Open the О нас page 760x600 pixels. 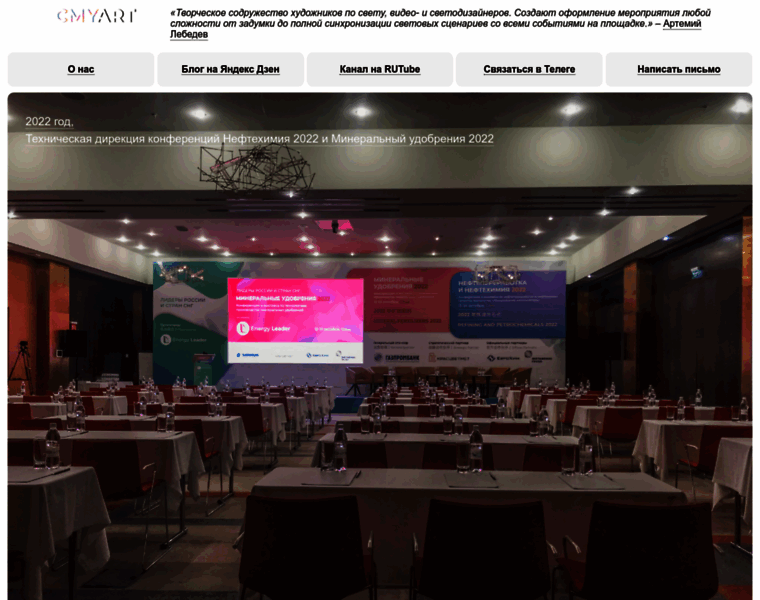pyautogui.click(x=81, y=69)
